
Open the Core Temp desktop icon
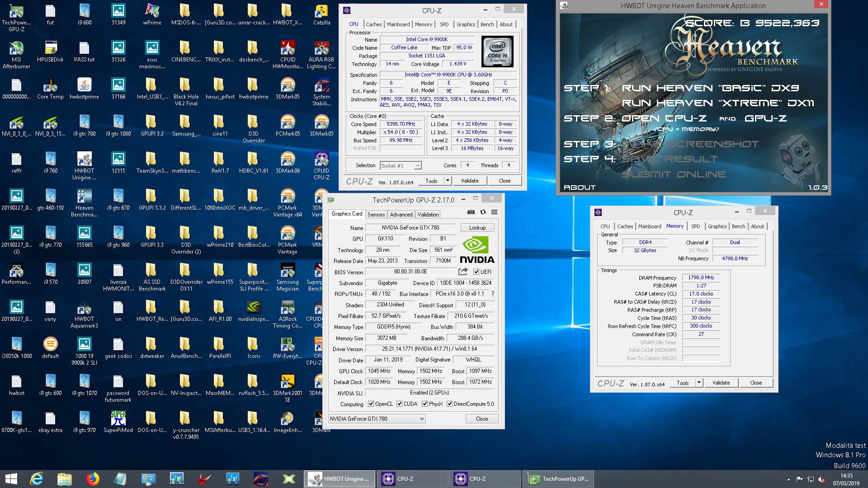(50, 89)
